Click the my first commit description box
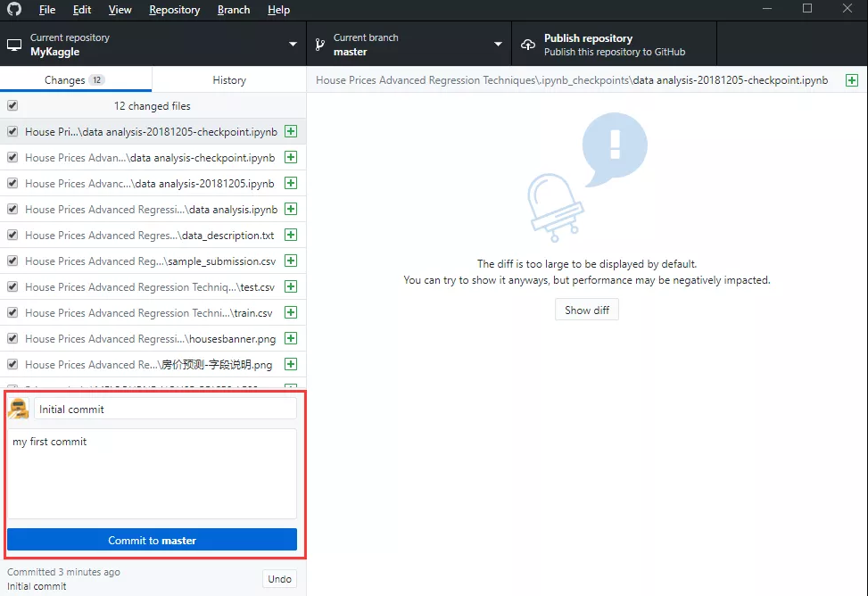 (x=153, y=474)
